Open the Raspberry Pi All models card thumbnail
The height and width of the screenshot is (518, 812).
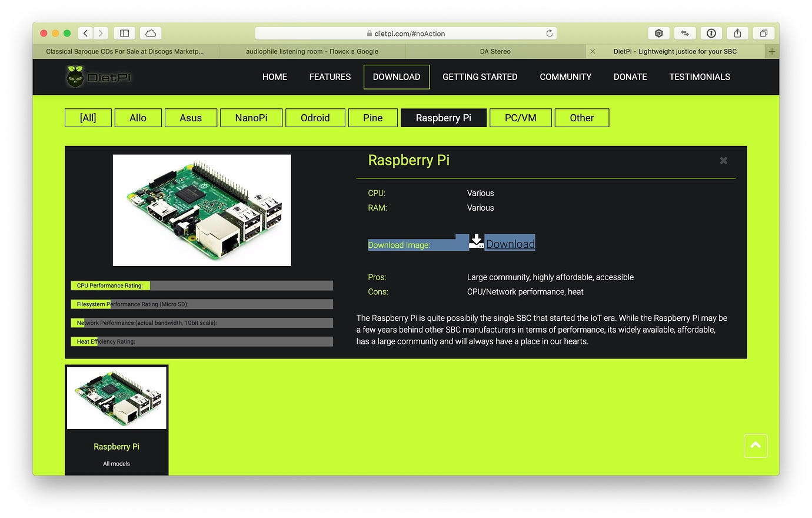pos(117,398)
